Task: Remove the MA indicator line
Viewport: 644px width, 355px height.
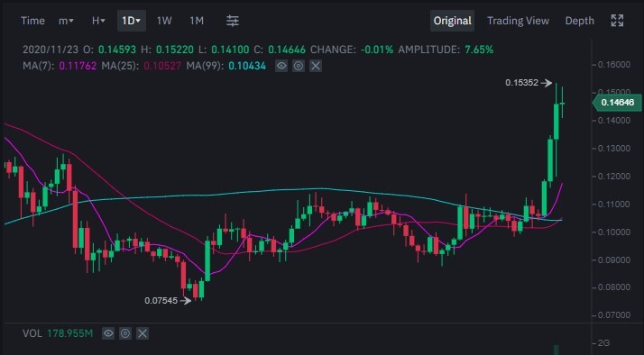Action: [316, 66]
